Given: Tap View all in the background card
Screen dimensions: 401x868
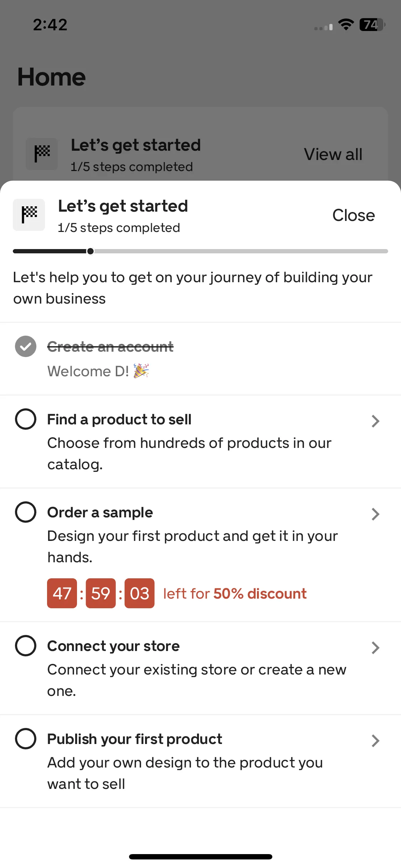Looking at the screenshot, I should 333,154.
